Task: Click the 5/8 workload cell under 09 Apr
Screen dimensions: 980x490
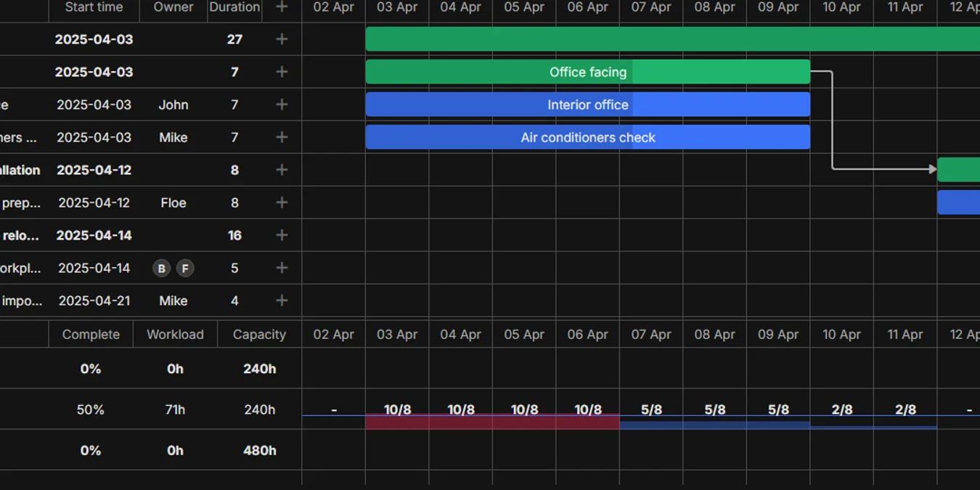Action: 778,409
